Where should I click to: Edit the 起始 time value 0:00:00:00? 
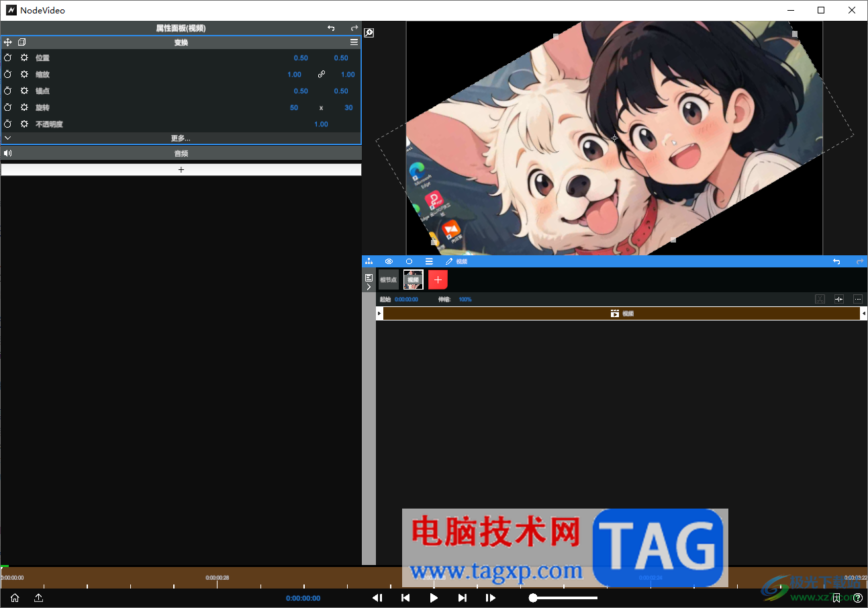(406, 300)
